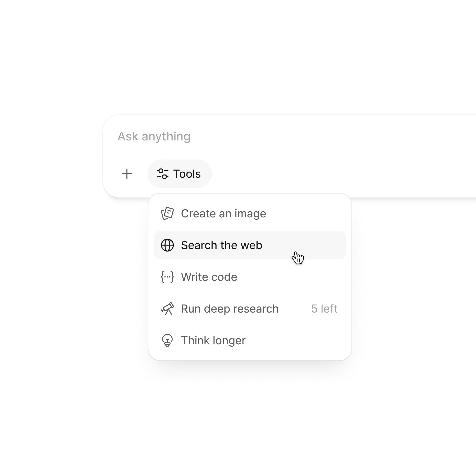Click the telescope icon for deep research

point(167,309)
